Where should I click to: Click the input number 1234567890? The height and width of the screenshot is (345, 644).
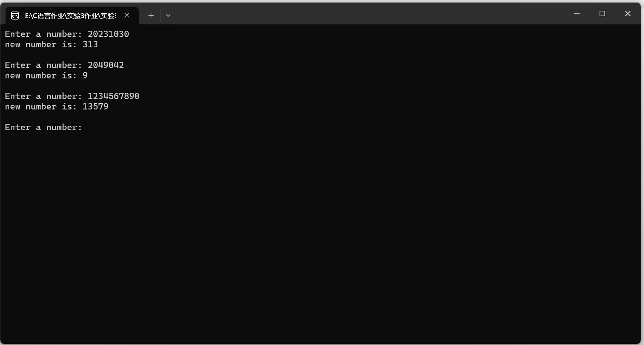pos(114,96)
